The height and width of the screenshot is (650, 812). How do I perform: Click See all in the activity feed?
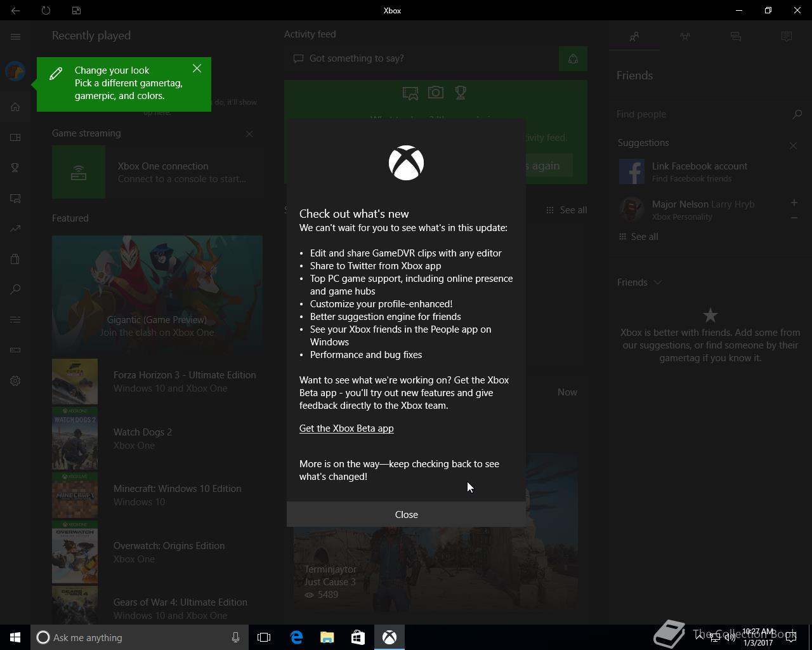pyautogui.click(x=566, y=209)
